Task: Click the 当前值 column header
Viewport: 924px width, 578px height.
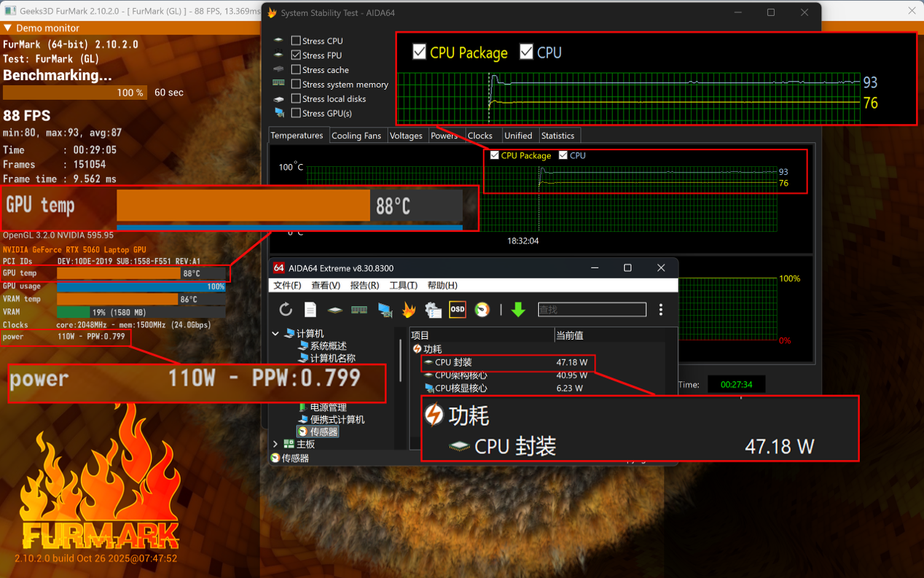Action: pyautogui.click(x=609, y=335)
